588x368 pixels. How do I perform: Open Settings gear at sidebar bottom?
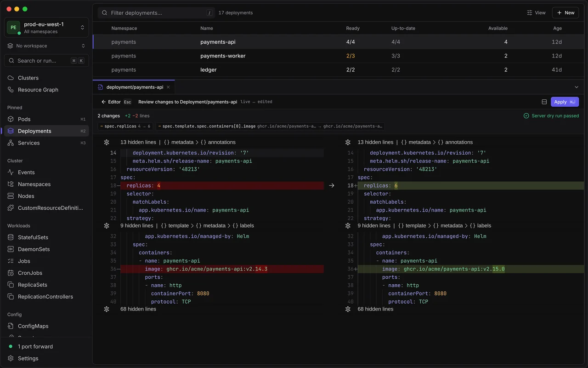[11, 358]
